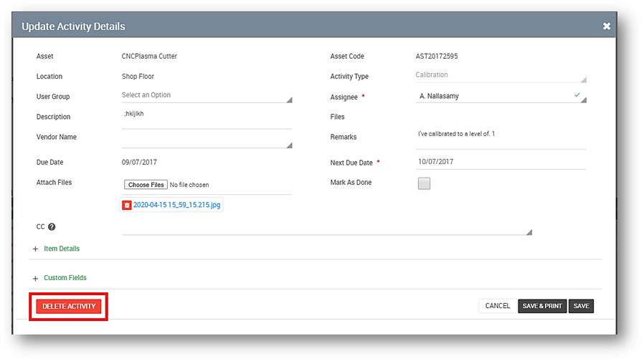This screenshot has width=644, height=361.
Task: Open the Activity Type dropdown
Action: pyautogui.click(x=501, y=76)
